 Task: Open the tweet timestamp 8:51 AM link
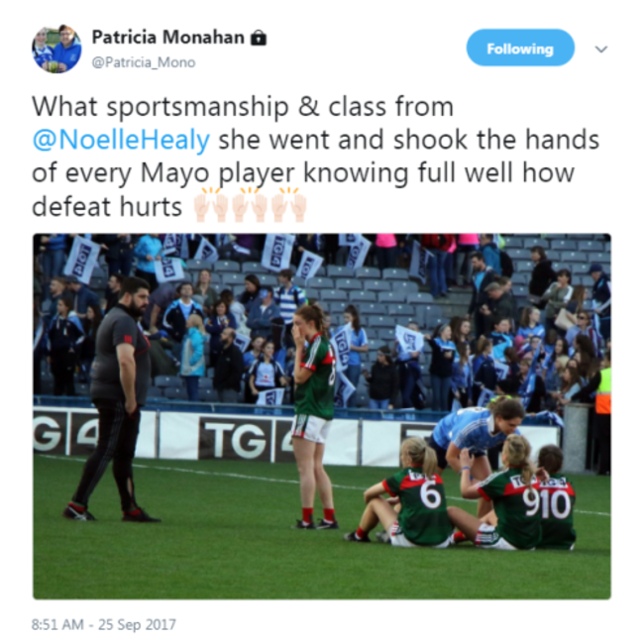pos(57,624)
